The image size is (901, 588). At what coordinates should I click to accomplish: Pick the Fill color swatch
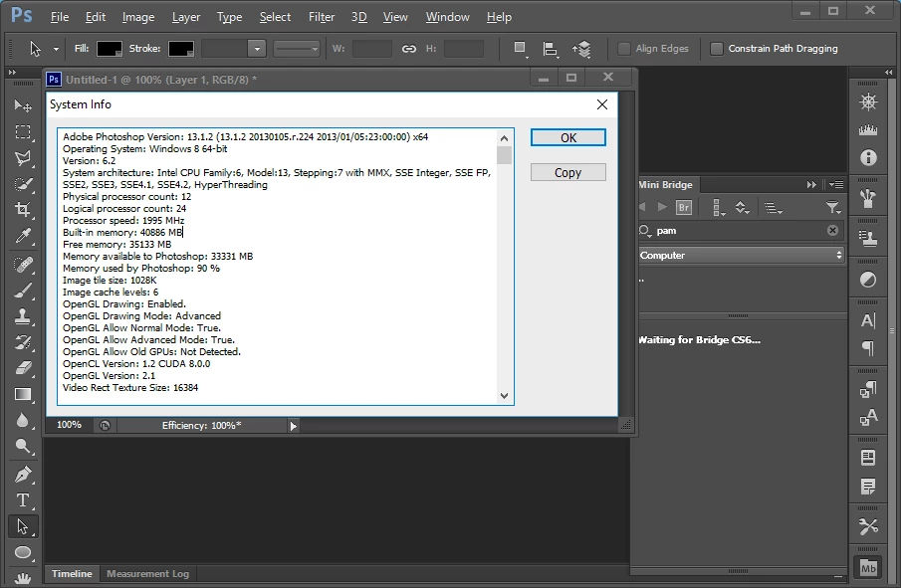110,49
